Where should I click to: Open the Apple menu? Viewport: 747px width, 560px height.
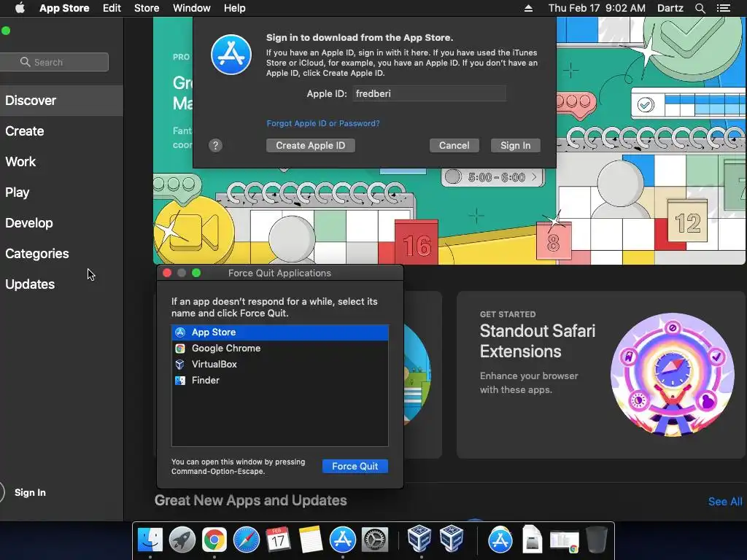[20, 8]
